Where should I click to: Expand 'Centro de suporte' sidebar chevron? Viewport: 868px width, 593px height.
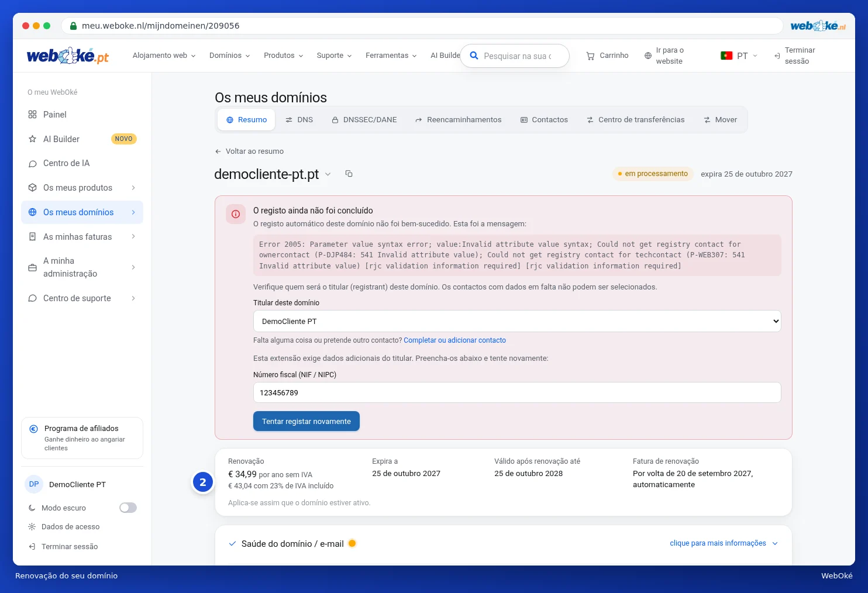click(x=133, y=298)
